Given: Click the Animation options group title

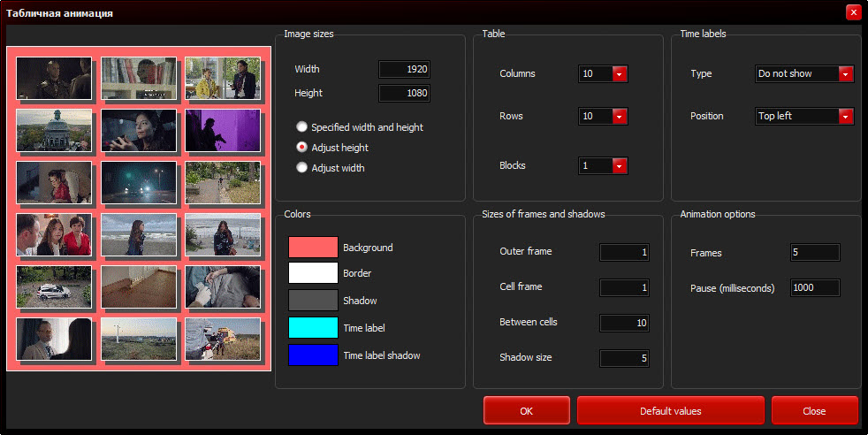Looking at the screenshot, I should point(718,214).
